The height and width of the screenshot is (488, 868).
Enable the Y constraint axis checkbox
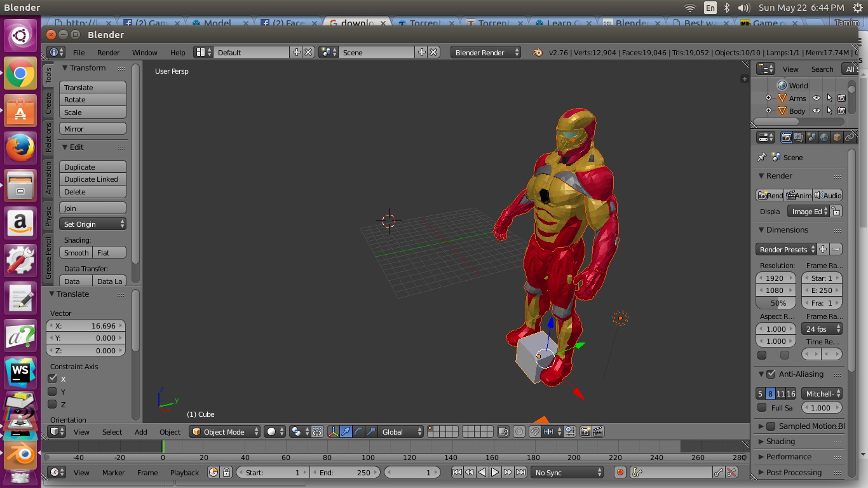point(53,391)
